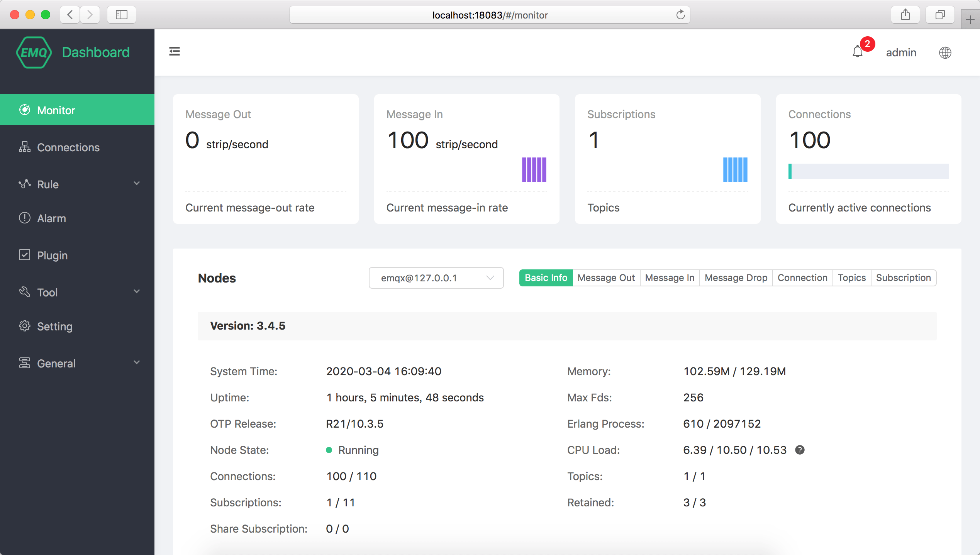Select the Message Drop option
Viewport: 980px width, 555px height.
[736, 278]
